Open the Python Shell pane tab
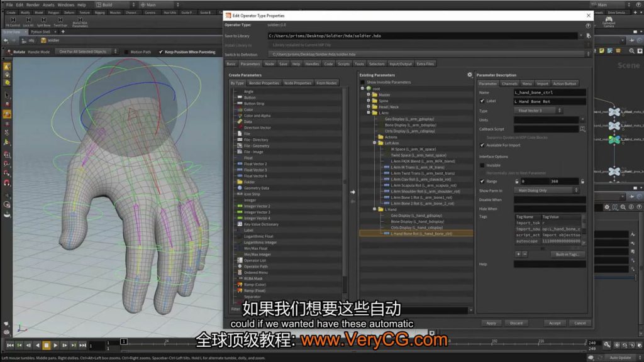Viewport: 644px width, 362px height. pos(40,31)
